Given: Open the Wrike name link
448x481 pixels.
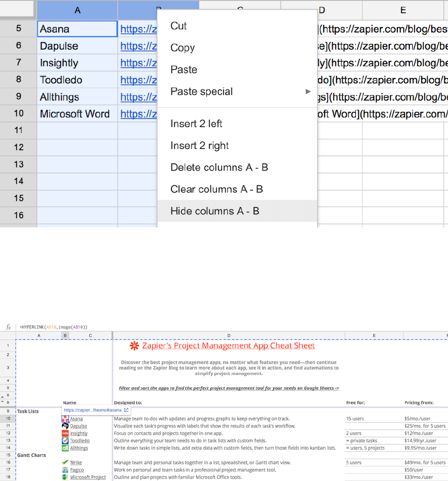Looking at the screenshot, I should (x=76, y=463).
